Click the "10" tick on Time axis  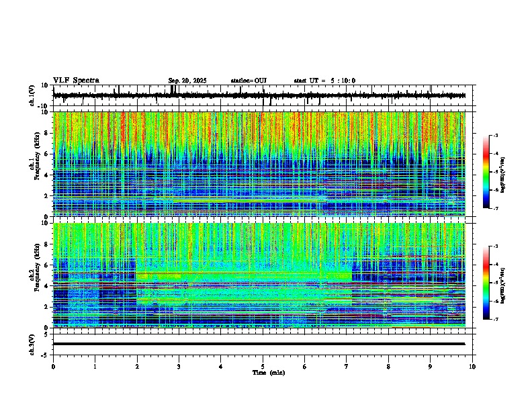[472, 367]
